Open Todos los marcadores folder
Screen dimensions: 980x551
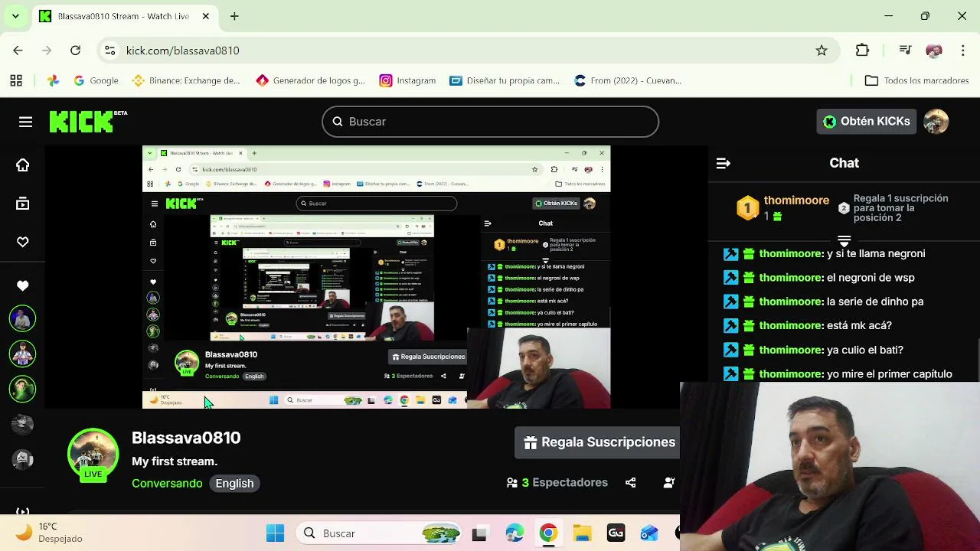916,80
